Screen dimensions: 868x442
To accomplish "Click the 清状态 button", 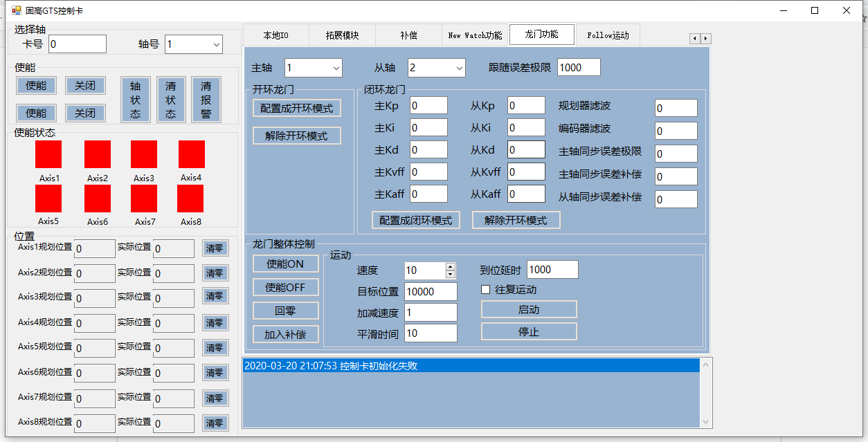I will (170, 100).
